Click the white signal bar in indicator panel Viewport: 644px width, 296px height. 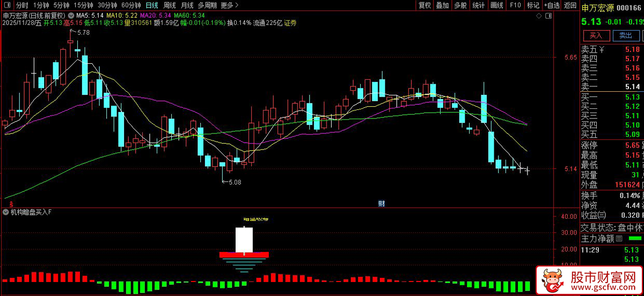(x=244, y=241)
